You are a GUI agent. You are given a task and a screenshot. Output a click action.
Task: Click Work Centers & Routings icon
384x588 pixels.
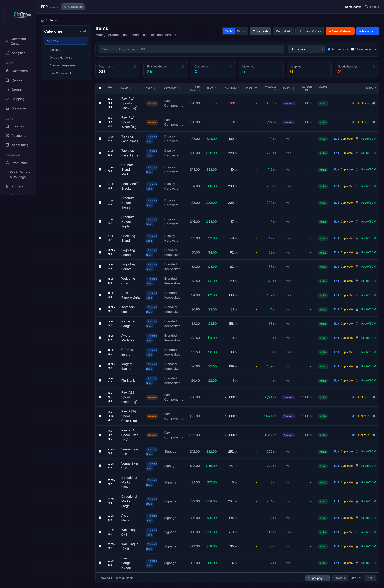6,175
